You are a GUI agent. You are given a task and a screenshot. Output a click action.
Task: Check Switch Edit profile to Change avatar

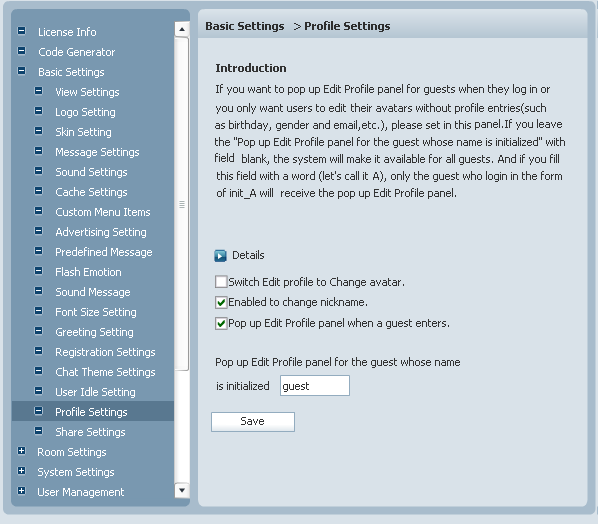[x=221, y=282]
